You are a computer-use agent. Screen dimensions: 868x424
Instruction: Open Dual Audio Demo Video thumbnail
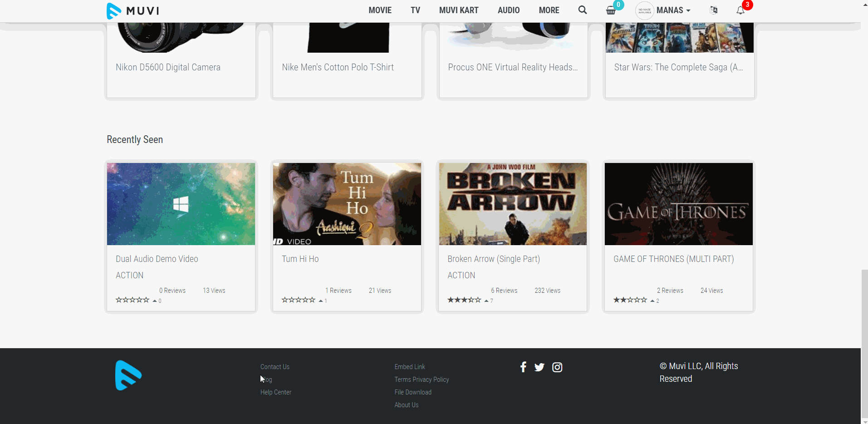pyautogui.click(x=181, y=204)
